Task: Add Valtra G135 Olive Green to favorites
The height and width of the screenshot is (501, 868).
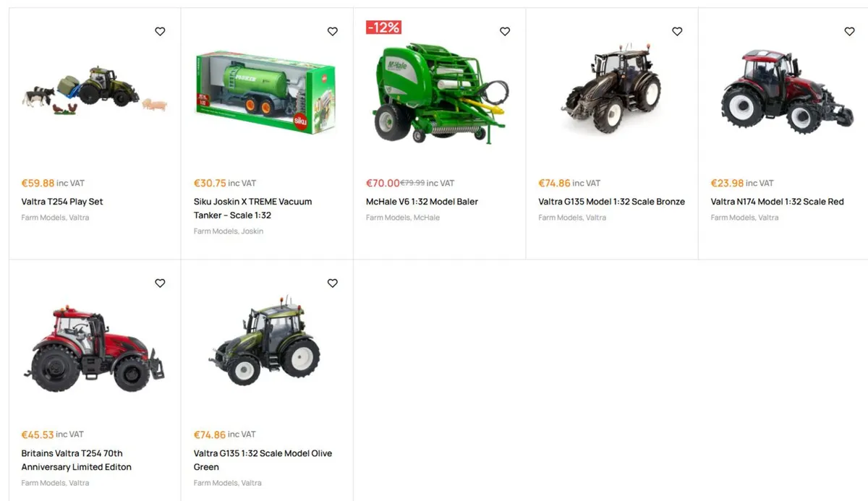Action: pyautogui.click(x=333, y=283)
